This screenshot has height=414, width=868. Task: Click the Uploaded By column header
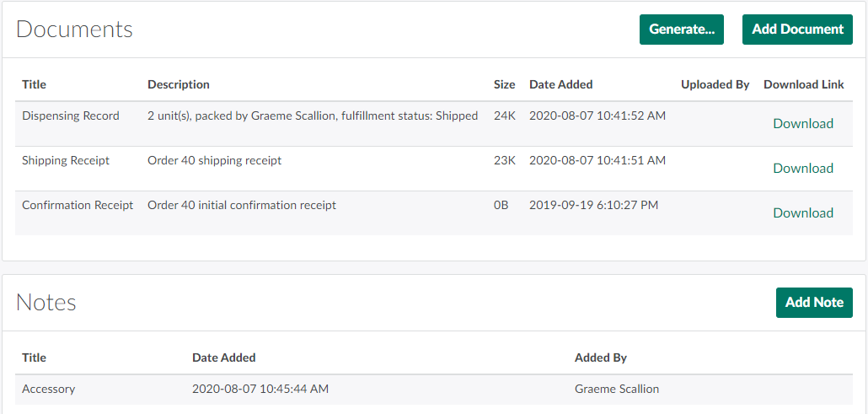coord(715,85)
